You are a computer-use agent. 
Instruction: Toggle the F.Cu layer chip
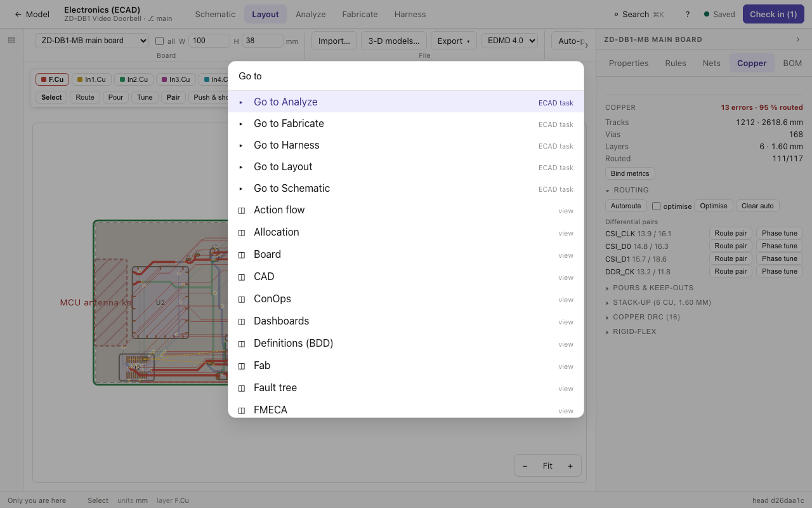coord(52,79)
